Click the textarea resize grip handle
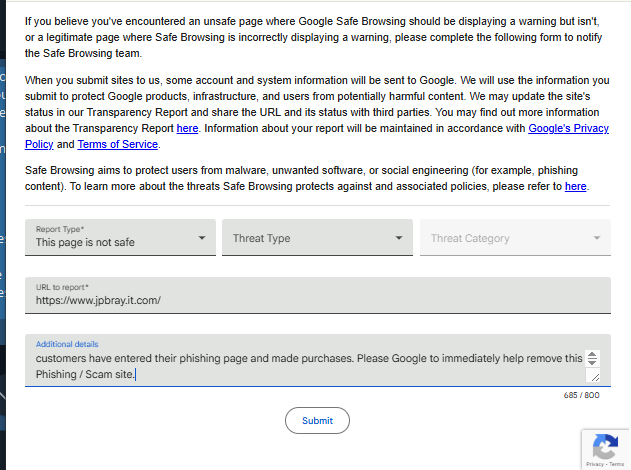 click(x=594, y=377)
